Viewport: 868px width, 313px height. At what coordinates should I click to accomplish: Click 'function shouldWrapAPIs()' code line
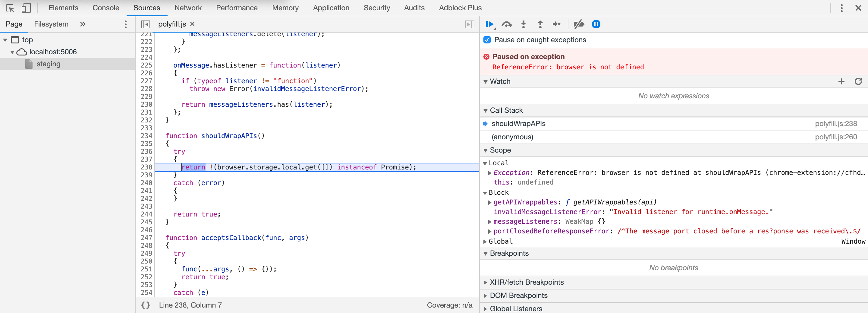(215, 136)
